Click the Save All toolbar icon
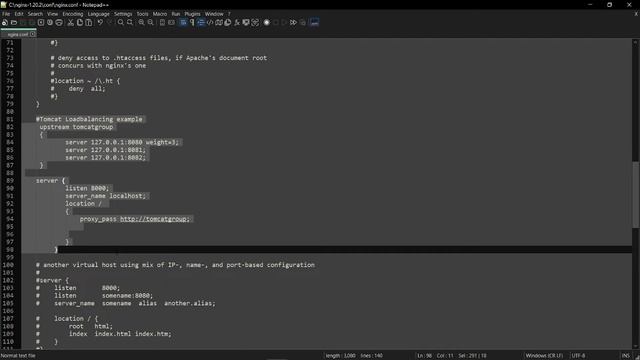Image resolution: width=640 pixels, height=360 pixels. click(32, 22)
